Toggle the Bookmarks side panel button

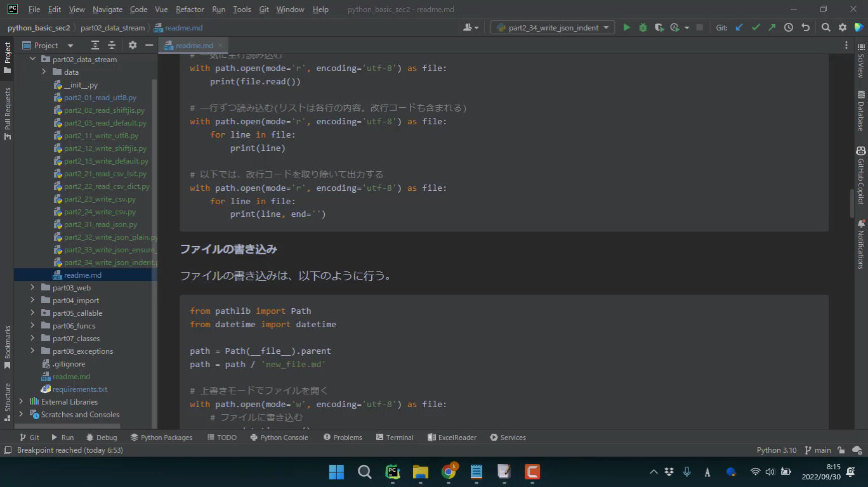[x=8, y=347]
